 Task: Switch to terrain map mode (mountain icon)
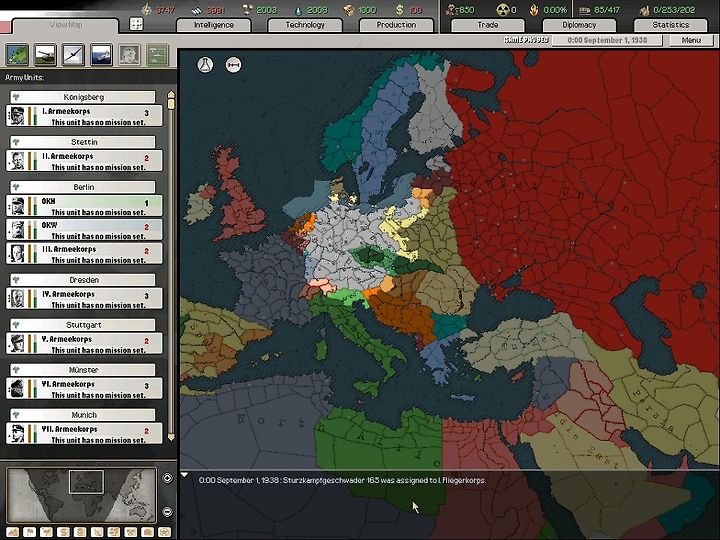coord(12,532)
